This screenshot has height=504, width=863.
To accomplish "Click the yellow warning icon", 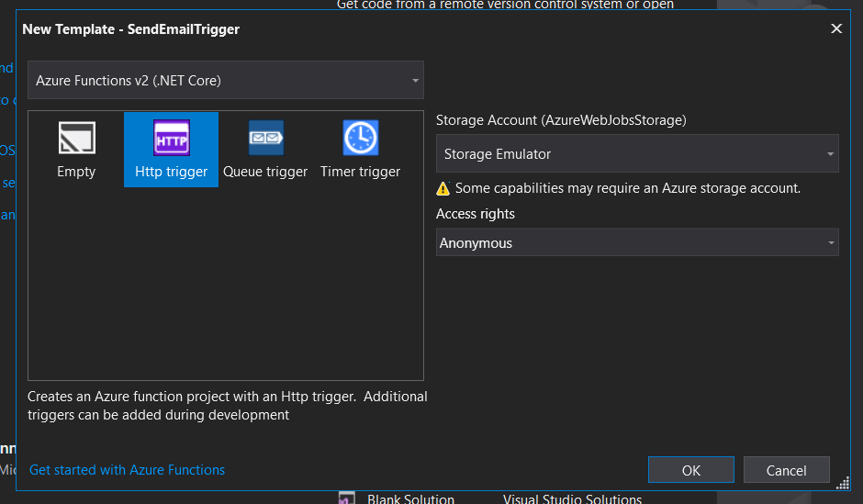I will click(443, 189).
